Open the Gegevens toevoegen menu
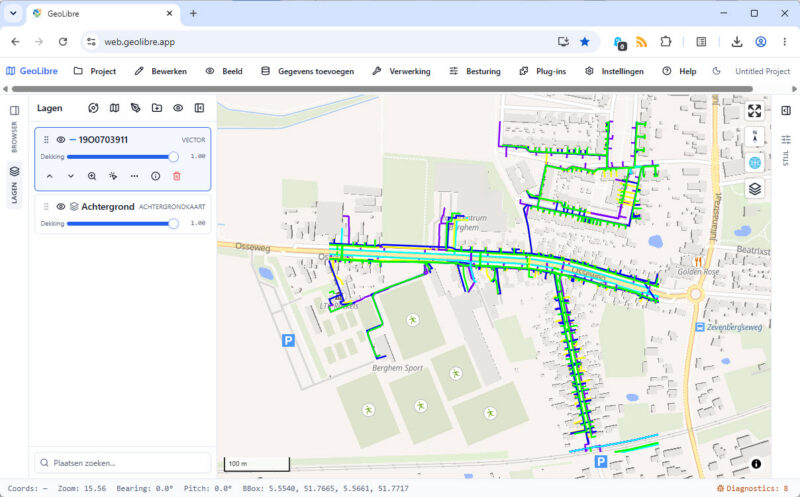This screenshot has height=497, width=800. [x=307, y=71]
